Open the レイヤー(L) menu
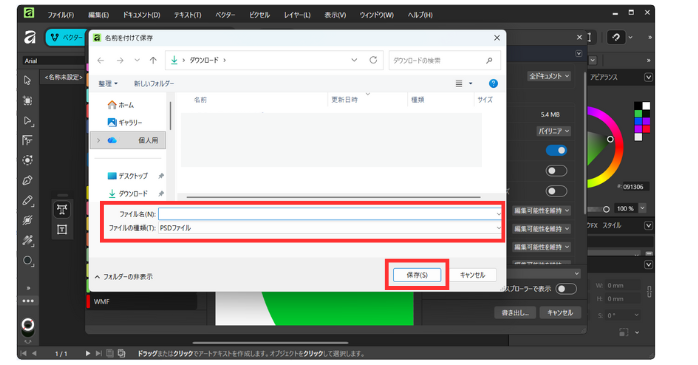698x365 pixels. tap(297, 15)
